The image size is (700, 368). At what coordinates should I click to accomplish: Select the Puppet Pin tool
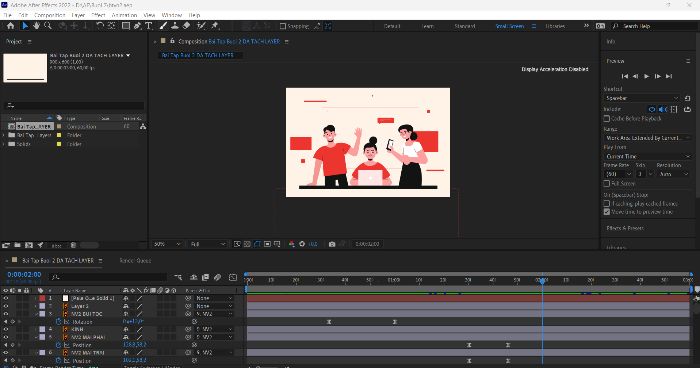[215, 26]
